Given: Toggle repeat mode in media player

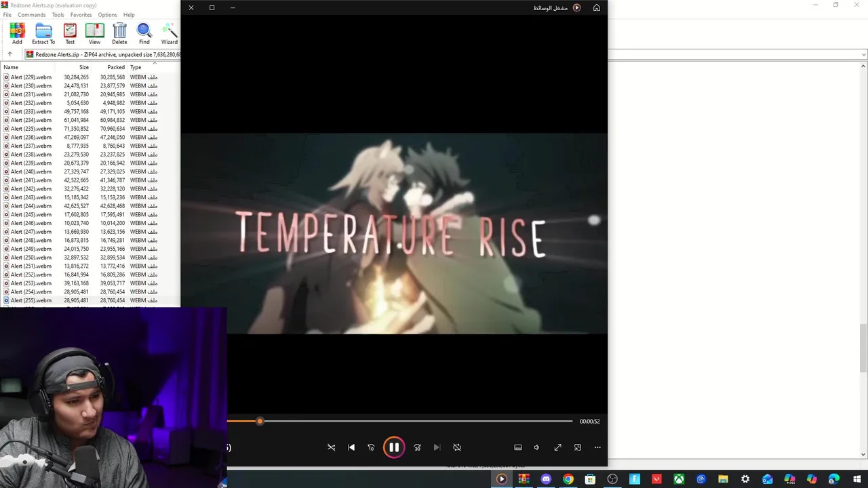Looking at the screenshot, I should [457, 447].
